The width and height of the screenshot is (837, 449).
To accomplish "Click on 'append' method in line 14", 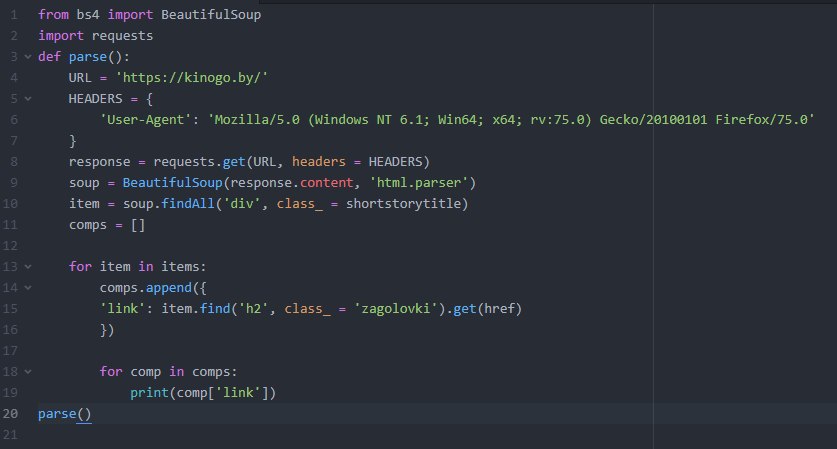I will click(169, 288).
